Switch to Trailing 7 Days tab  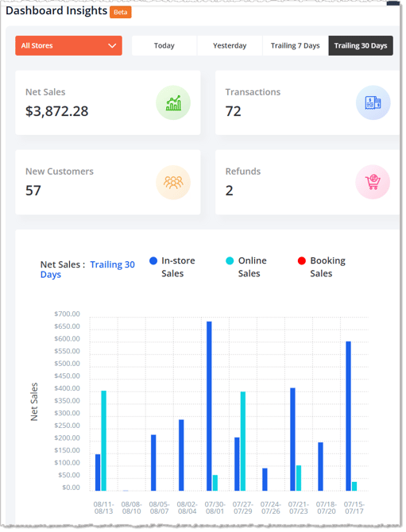coord(296,46)
